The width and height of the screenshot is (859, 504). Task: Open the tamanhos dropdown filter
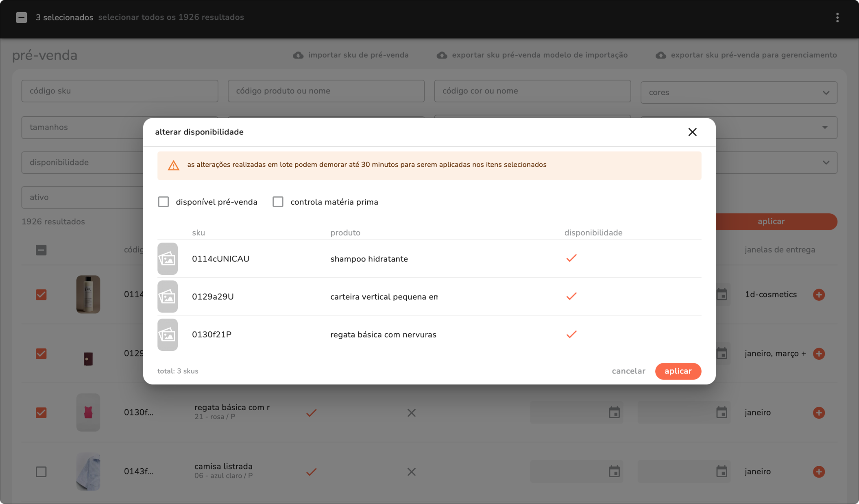[x=81, y=127]
